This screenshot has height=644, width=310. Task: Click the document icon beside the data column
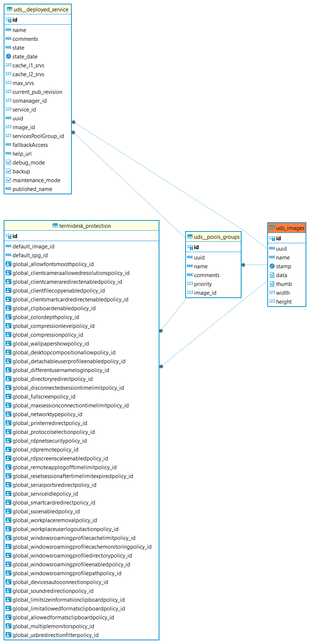click(272, 275)
